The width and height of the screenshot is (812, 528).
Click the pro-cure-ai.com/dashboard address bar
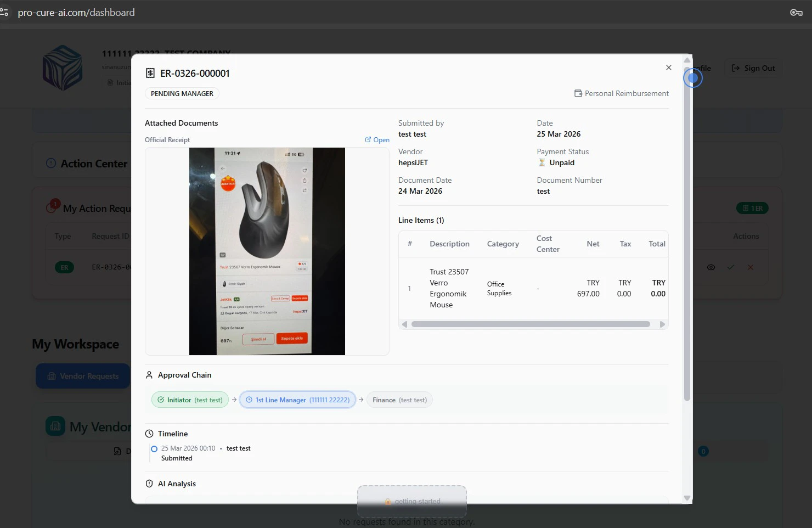click(76, 12)
